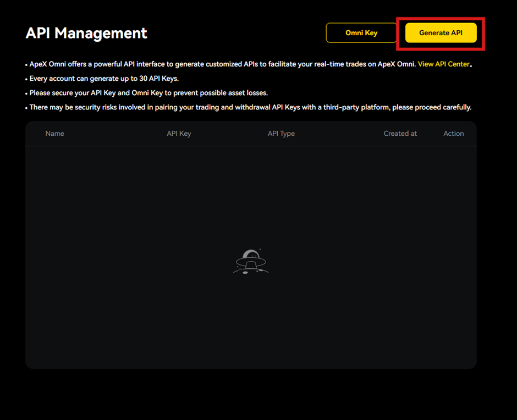
Task: Click the Generate API button
Action: coord(441,32)
